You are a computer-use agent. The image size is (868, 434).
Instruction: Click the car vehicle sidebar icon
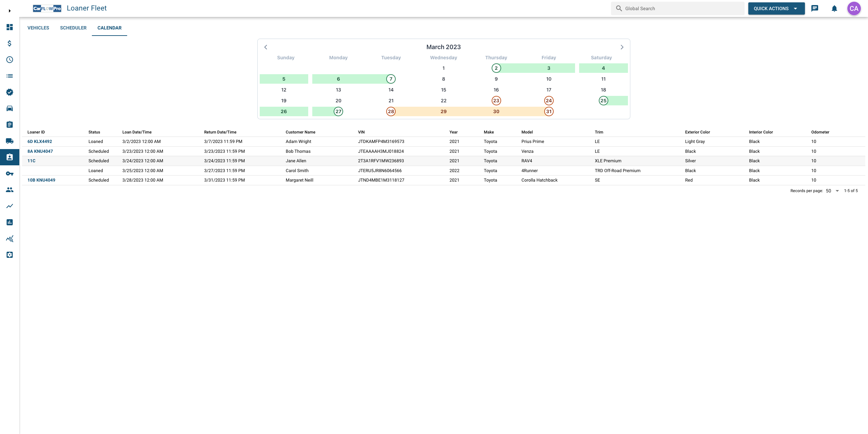click(x=9, y=108)
